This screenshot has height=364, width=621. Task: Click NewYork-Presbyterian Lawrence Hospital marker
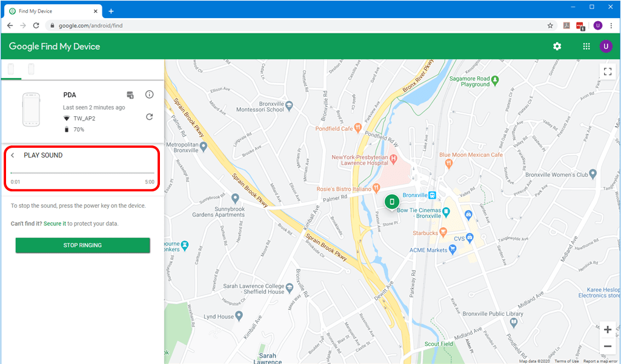pyautogui.click(x=393, y=160)
